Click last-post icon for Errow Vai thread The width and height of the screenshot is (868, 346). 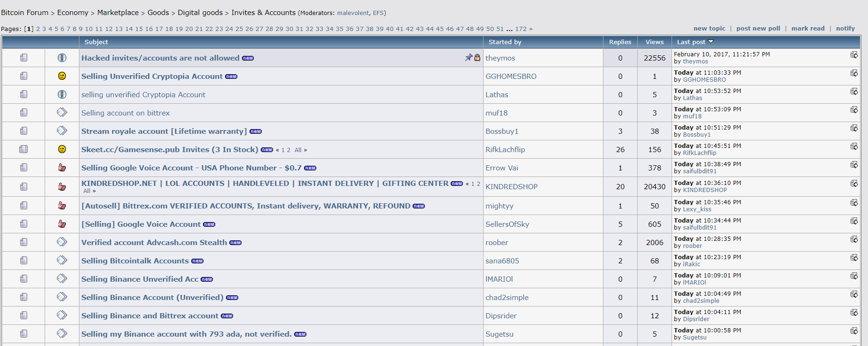pyautogui.click(x=854, y=165)
